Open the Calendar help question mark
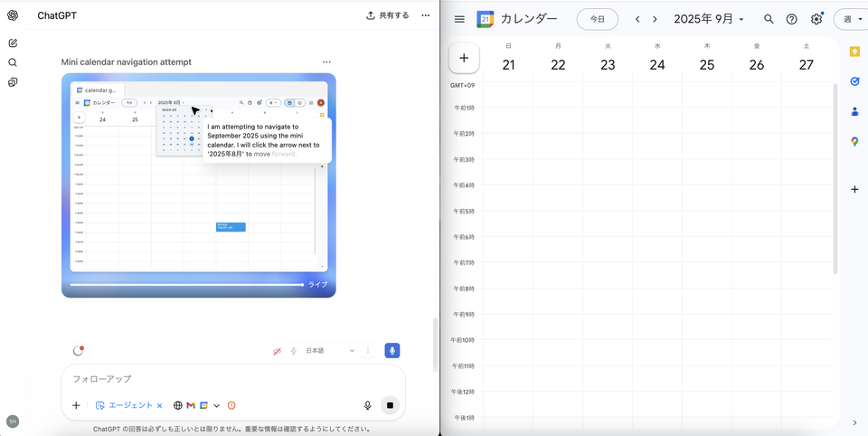The width and height of the screenshot is (868, 436). (792, 19)
